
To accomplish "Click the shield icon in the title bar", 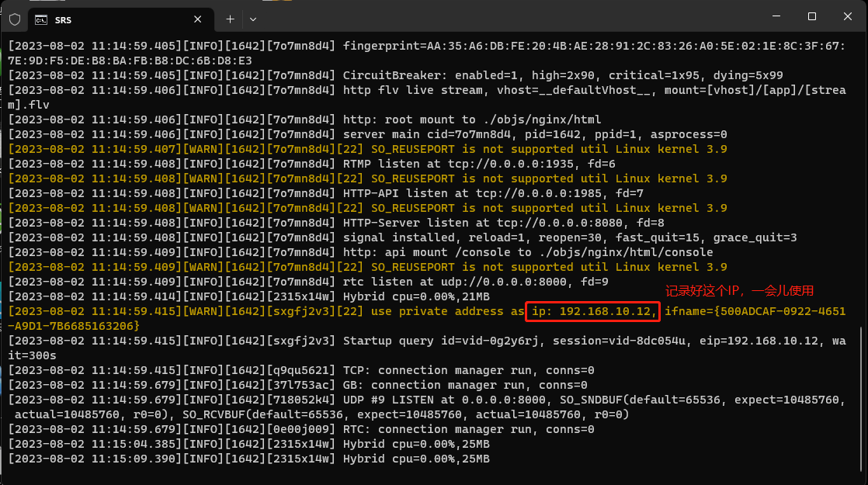I will point(15,19).
